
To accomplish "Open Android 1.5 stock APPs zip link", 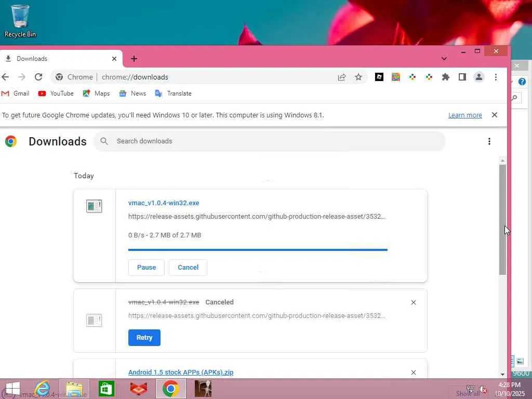I will point(181,372).
